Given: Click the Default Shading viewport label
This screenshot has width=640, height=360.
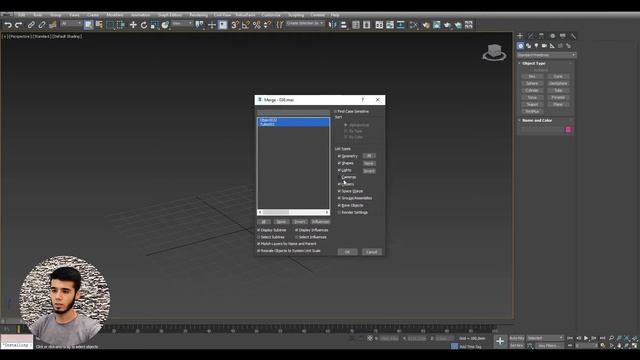Looking at the screenshot, I should (67, 36).
